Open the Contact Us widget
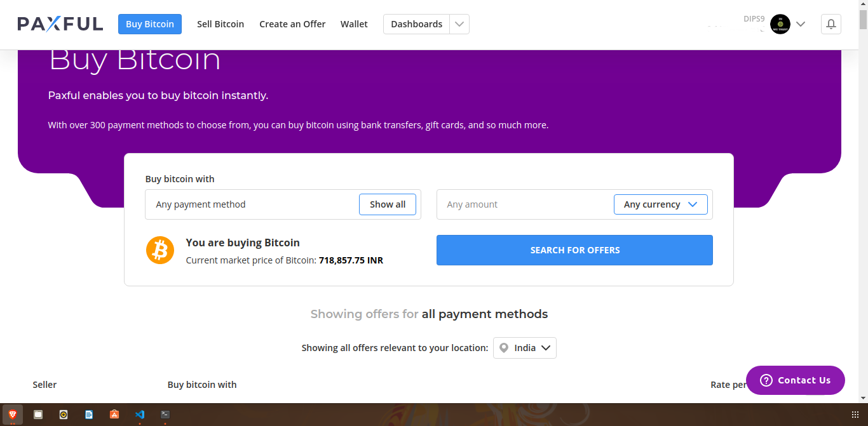 pyautogui.click(x=796, y=380)
